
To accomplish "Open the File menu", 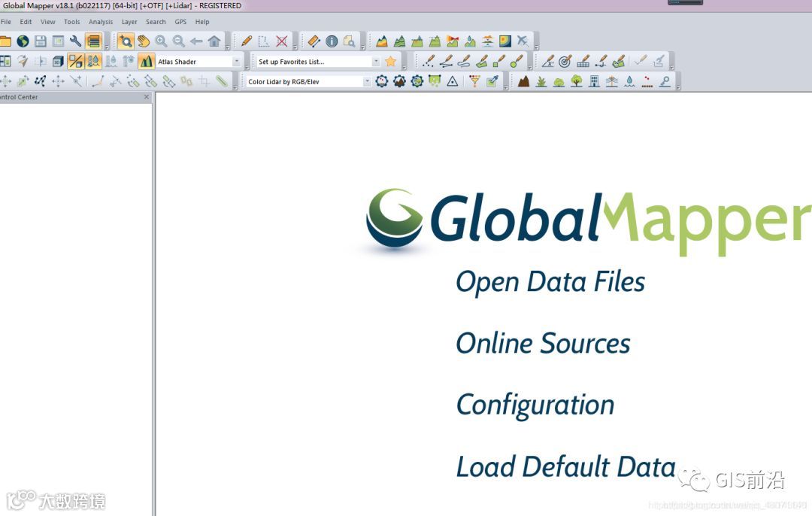I will point(6,22).
